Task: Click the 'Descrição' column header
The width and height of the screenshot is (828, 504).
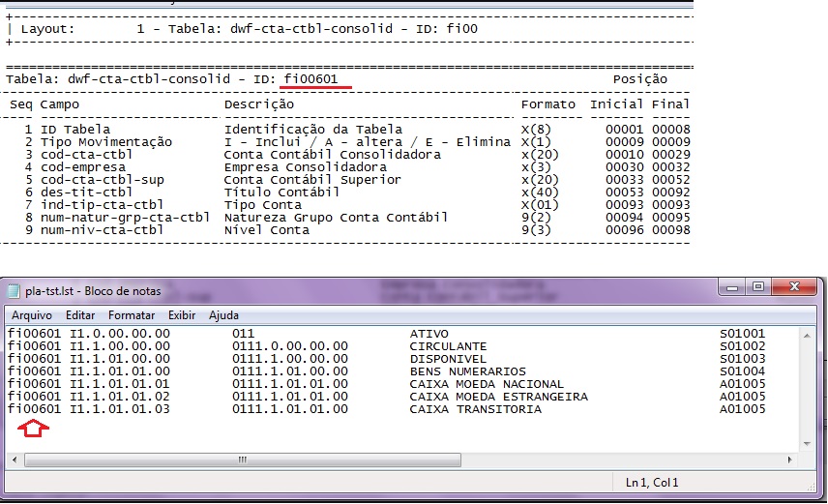Action: click(259, 104)
